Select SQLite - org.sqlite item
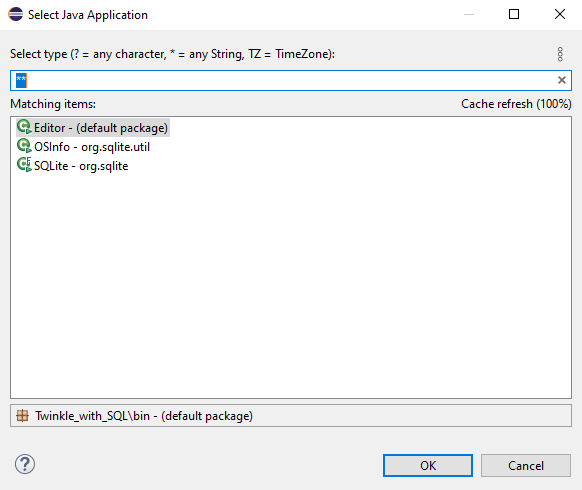The image size is (582, 490). pos(73,165)
